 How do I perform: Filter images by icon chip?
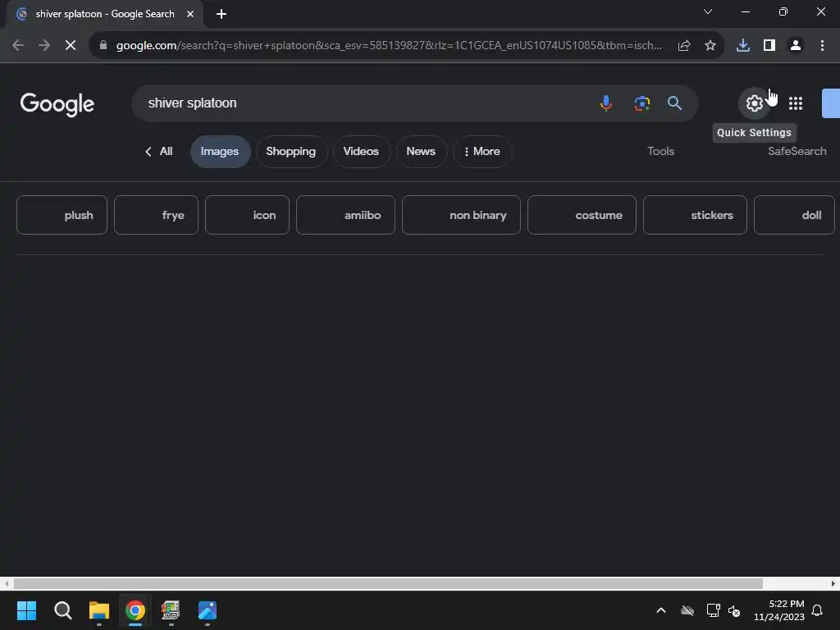[x=247, y=216]
